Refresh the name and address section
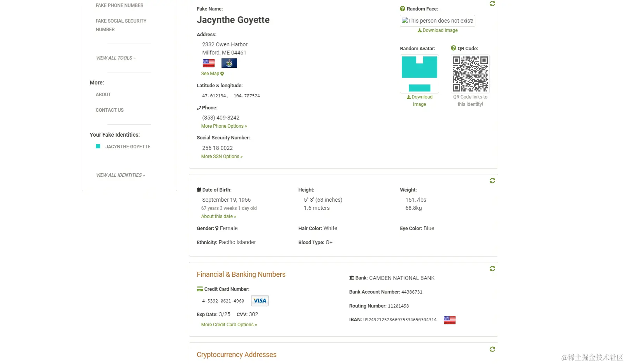 pyautogui.click(x=492, y=4)
